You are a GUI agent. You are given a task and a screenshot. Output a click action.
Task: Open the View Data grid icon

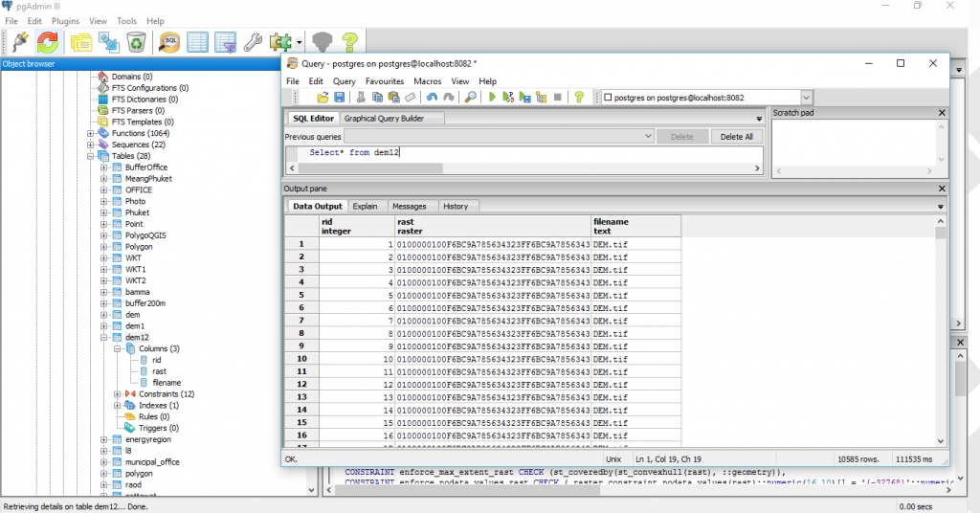point(197,41)
